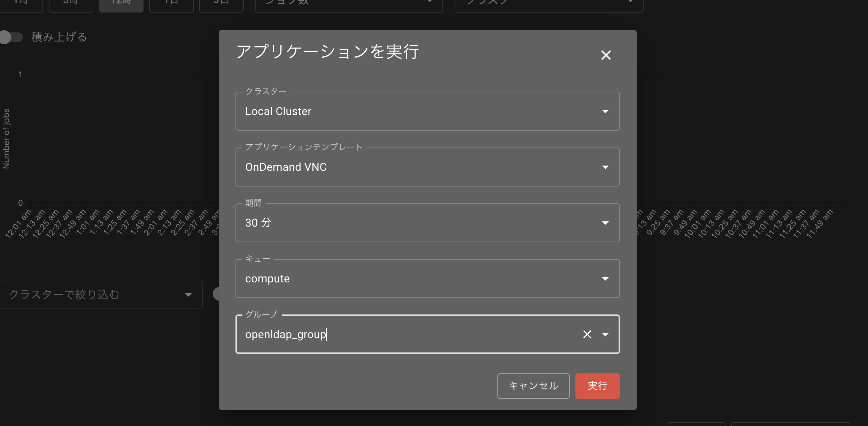This screenshot has height=426, width=868.
Task: Expand the グループ dropdown arrow
Action: tap(605, 334)
